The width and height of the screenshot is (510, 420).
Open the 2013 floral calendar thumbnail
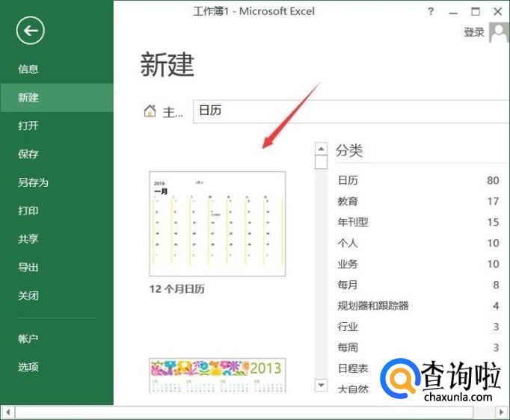(218, 375)
